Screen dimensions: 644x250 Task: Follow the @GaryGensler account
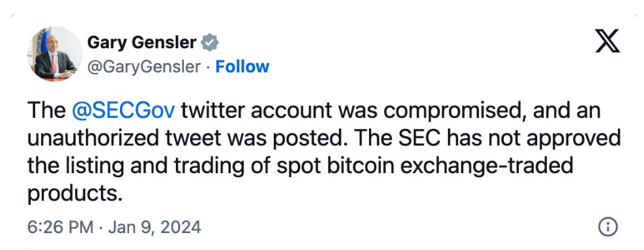(x=242, y=66)
